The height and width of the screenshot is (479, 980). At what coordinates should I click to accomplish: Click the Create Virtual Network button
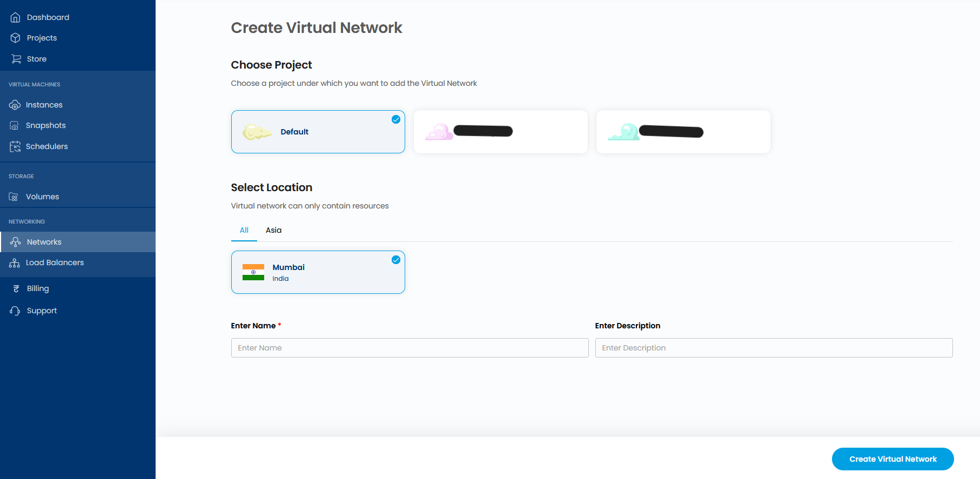[x=892, y=459]
